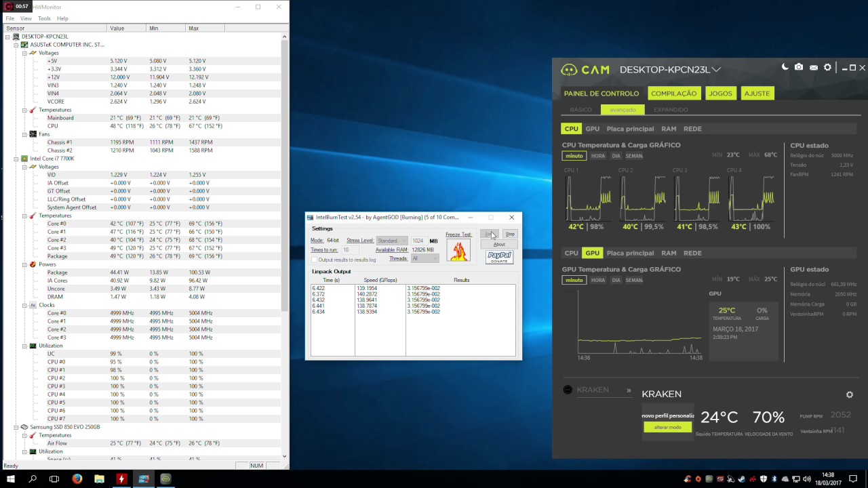
Task: Click the Bluetooth tray icon
Action: 774,479
